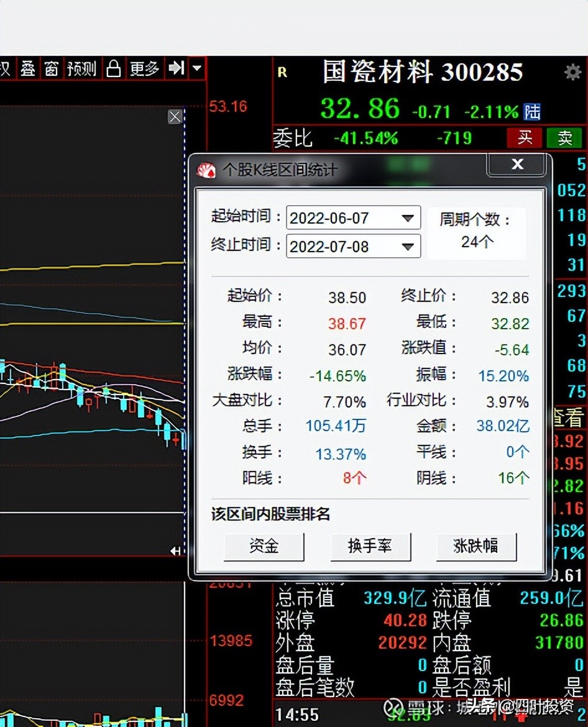Click the red 买 buy button
The image size is (588, 727).
click(x=525, y=138)
